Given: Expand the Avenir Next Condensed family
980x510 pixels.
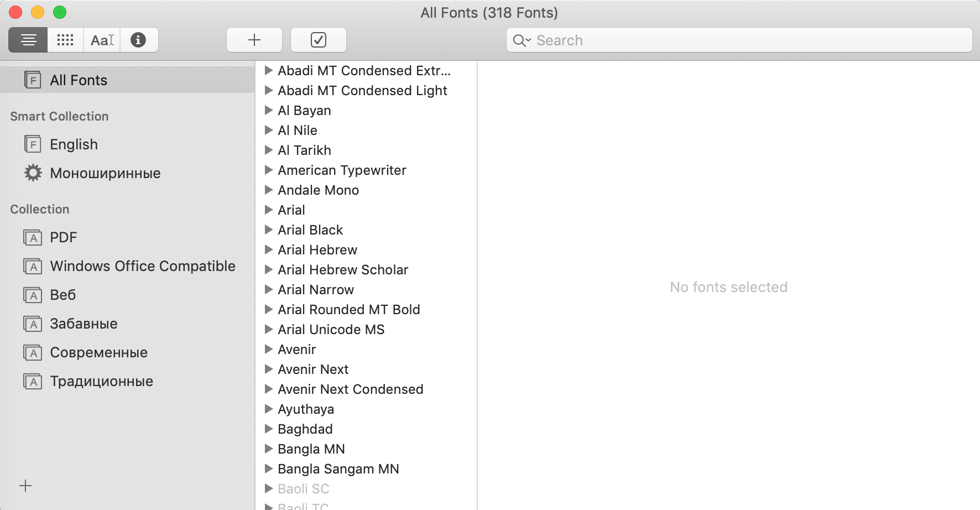Looking at the screenshot, I should [269, 389].
